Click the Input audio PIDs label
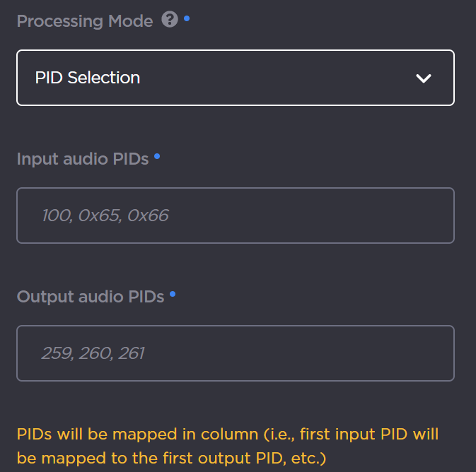476x472 pixels. [83, 159]
